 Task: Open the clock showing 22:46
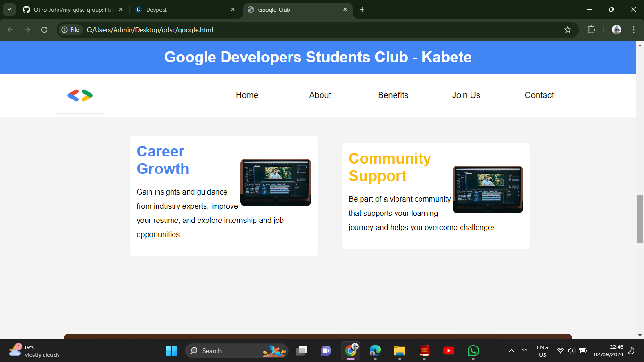click(x=609, y=351)
